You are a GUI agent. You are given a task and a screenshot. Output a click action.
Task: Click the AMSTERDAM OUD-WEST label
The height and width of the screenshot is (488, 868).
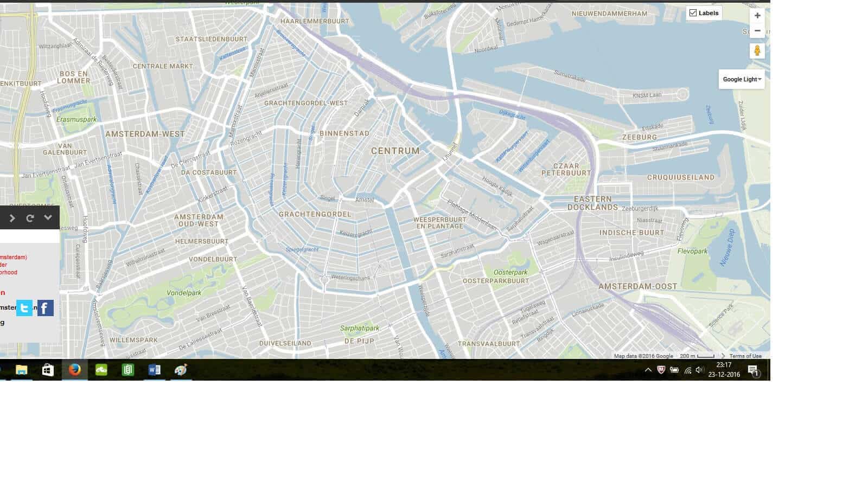coord(199,220)
